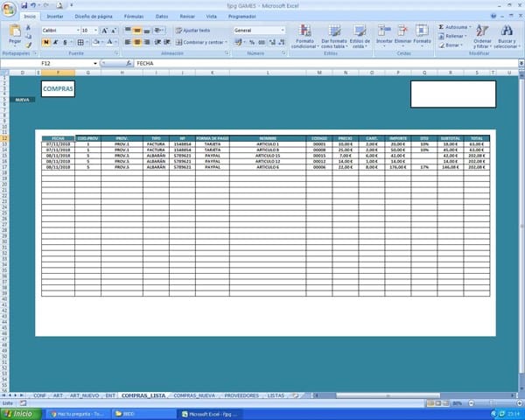
Task: Open Dar formato como tabla
Action: (x=334, y=36)
